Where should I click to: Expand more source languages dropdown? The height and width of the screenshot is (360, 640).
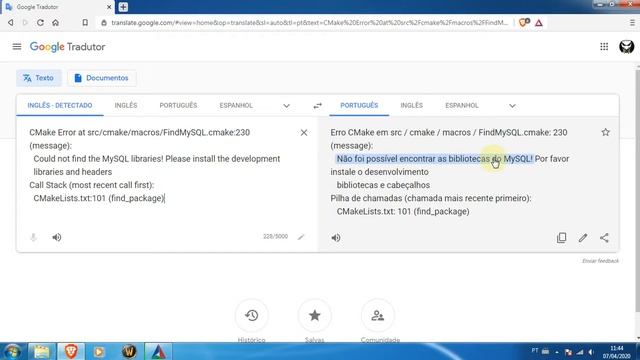[286, 106]
